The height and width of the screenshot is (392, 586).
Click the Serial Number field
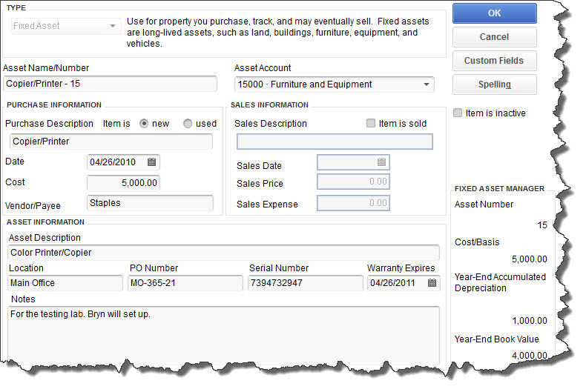[305, 283]
